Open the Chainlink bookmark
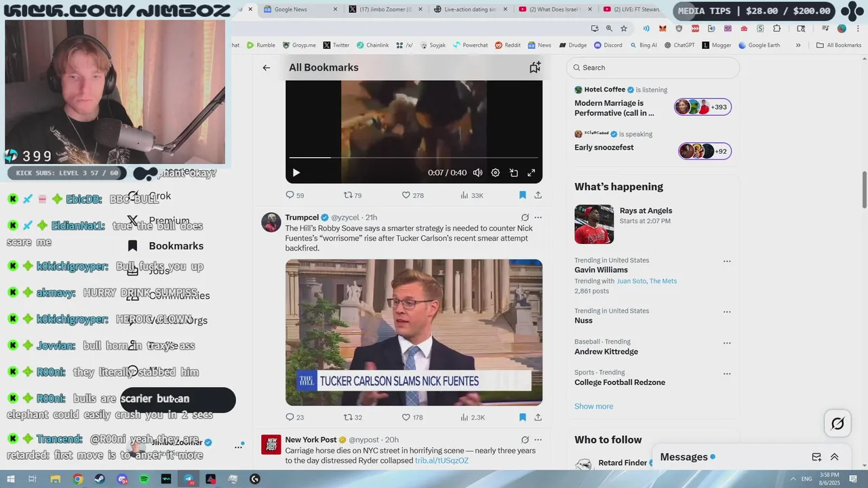The image size is (868, 488). [372, 45]
